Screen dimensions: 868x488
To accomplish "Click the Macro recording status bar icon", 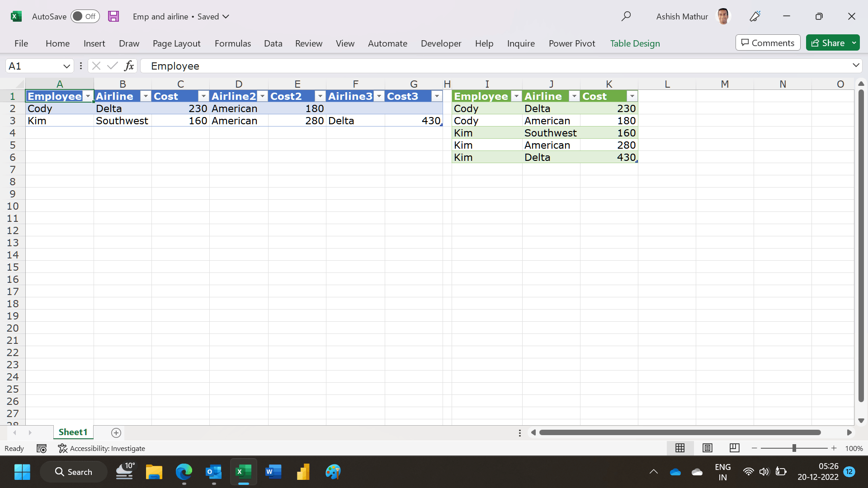I will [42, 448].
